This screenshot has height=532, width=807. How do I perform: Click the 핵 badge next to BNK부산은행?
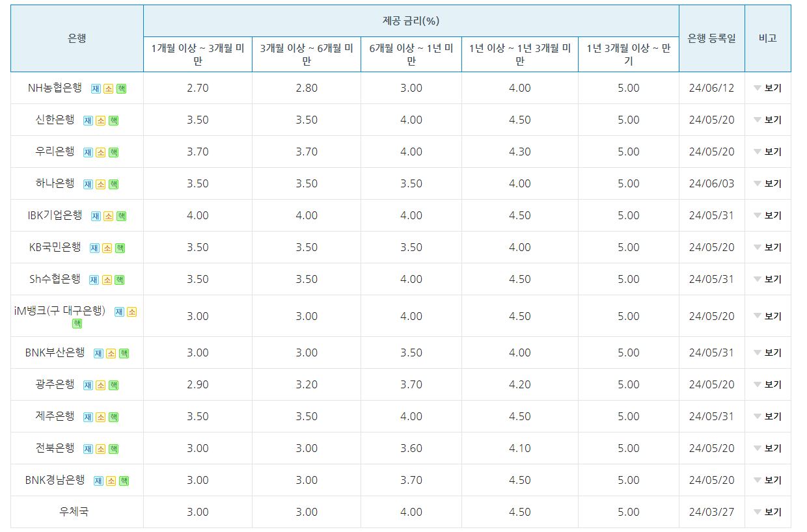124,353
